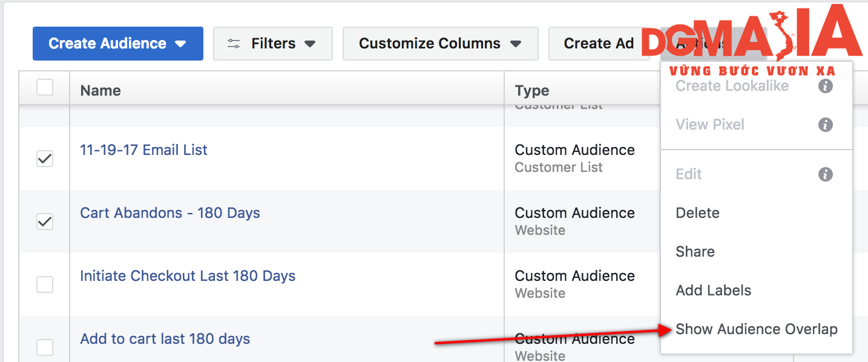
Task: Select View Pixel in Actions menu
Action: [710, 125]
